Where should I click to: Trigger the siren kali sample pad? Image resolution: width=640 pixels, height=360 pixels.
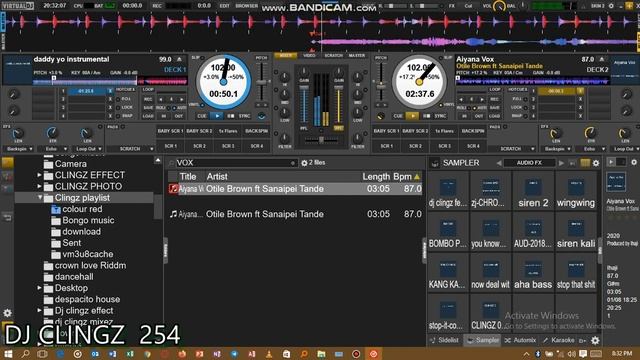(576, 232)
